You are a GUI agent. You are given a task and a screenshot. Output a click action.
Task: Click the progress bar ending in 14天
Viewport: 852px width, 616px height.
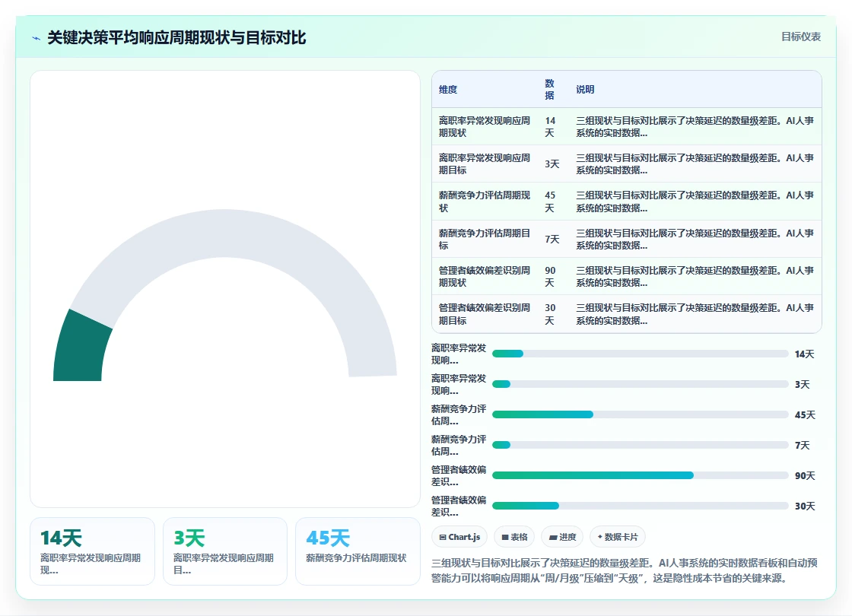pyautogui.click(x=640, y=354)
